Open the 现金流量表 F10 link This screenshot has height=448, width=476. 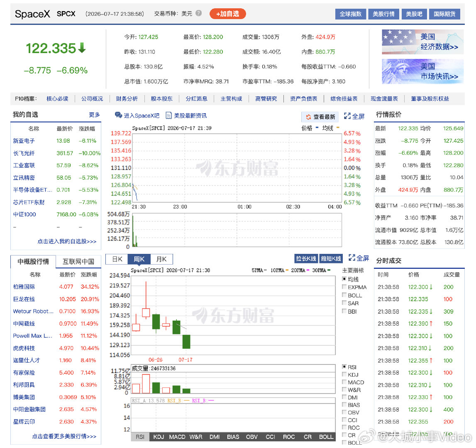click(384, 99)
